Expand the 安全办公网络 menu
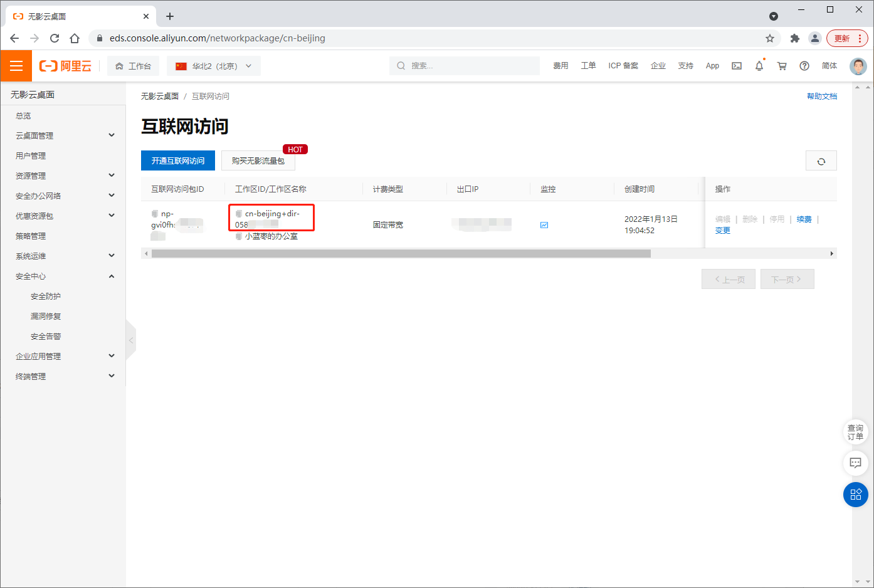The image size is (874, 588). 63,196
